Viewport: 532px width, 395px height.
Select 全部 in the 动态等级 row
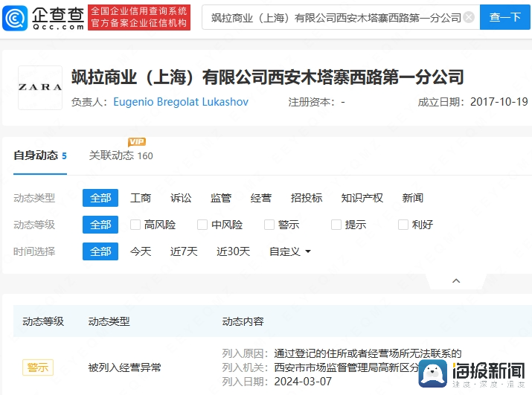pos(100,225)
